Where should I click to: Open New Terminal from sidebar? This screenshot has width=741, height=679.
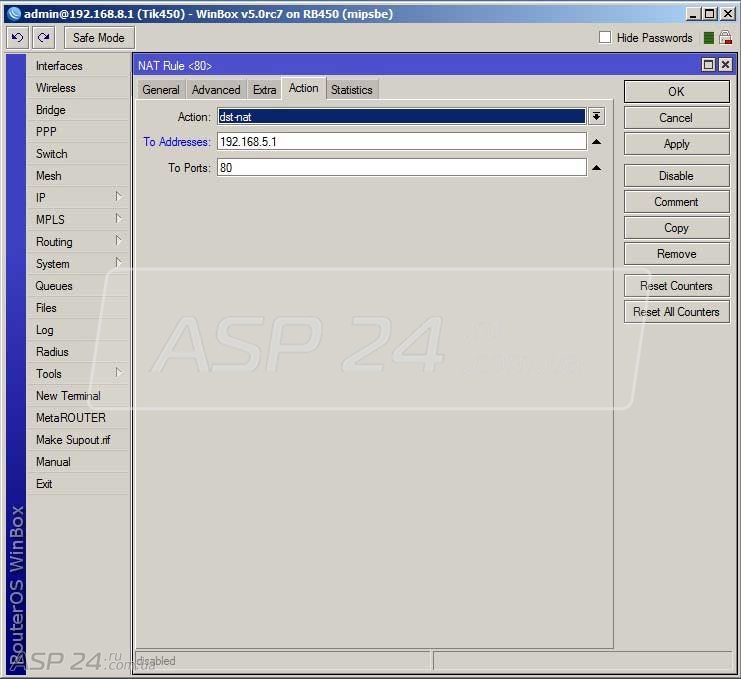coord(68,396)
